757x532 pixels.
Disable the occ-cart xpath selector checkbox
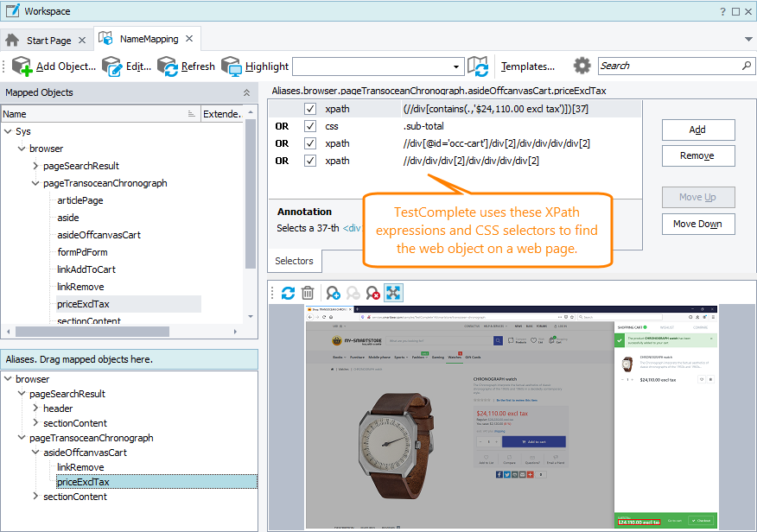click(x=310, y=143)
